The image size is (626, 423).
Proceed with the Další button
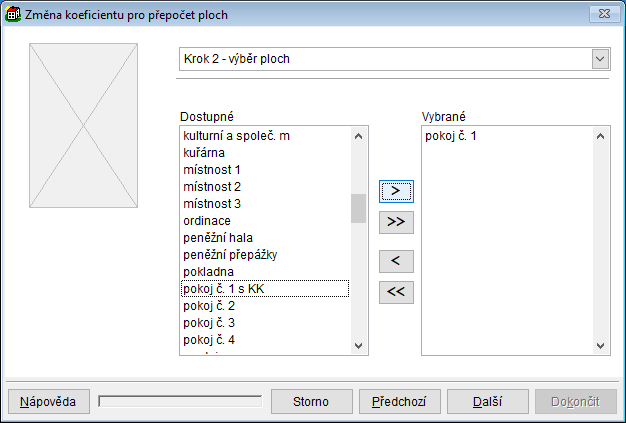pos(487,401)
